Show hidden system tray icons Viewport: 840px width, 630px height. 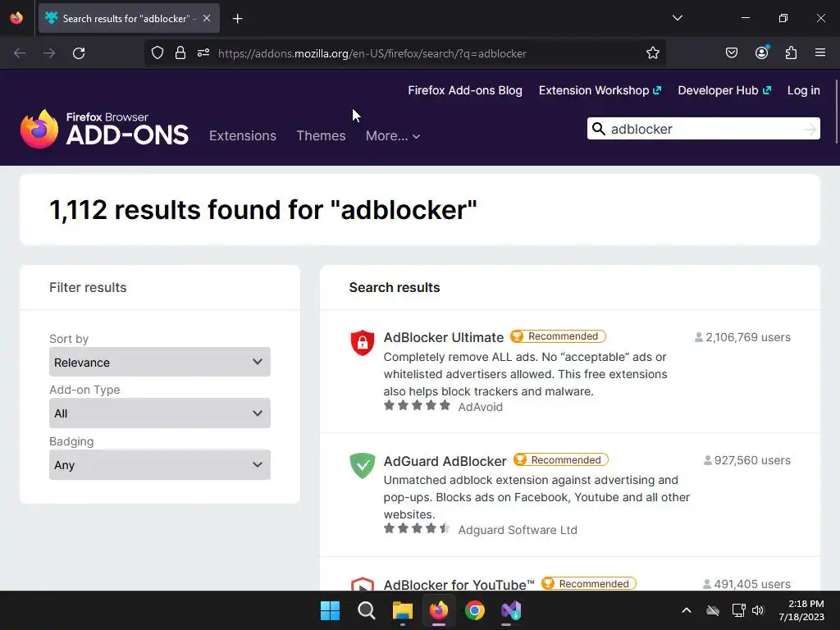[x=687, y=610]
